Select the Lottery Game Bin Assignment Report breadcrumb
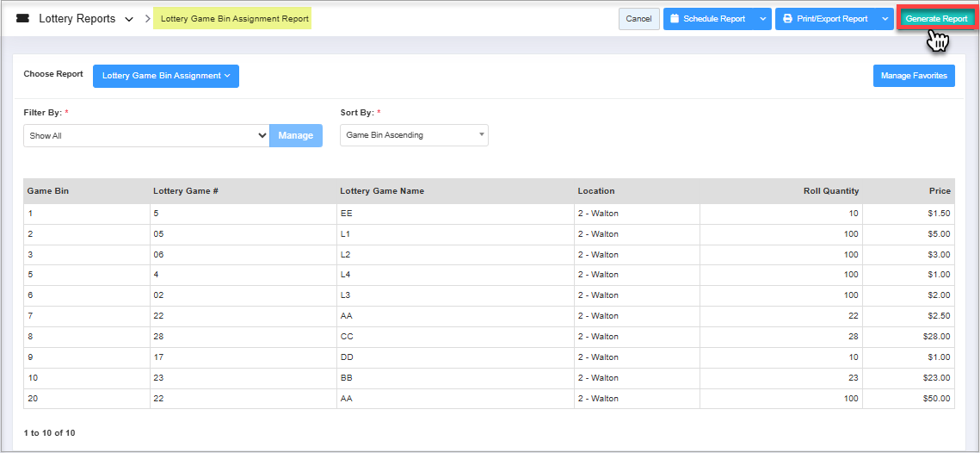The width and height of the screenshot is (980, 453). [234, 19]
